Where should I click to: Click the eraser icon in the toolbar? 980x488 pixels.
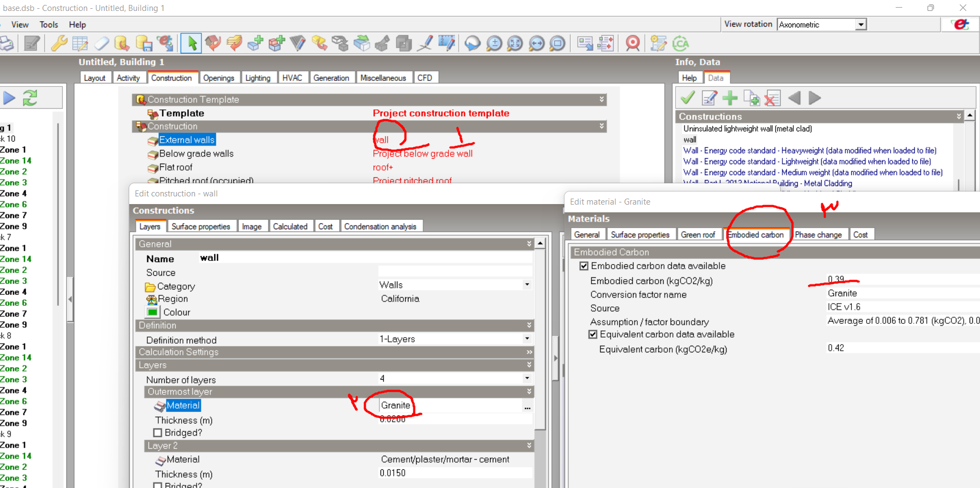pos(101,43)
